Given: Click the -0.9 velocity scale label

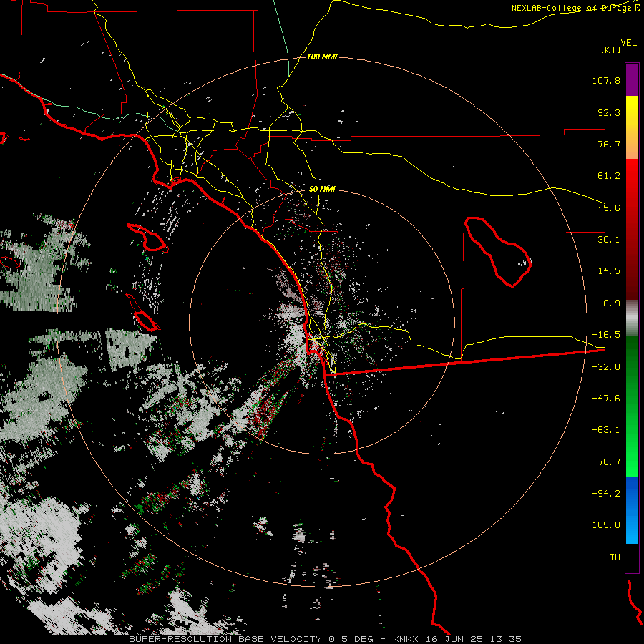Looking at the screenshot, I should (609, 303).
